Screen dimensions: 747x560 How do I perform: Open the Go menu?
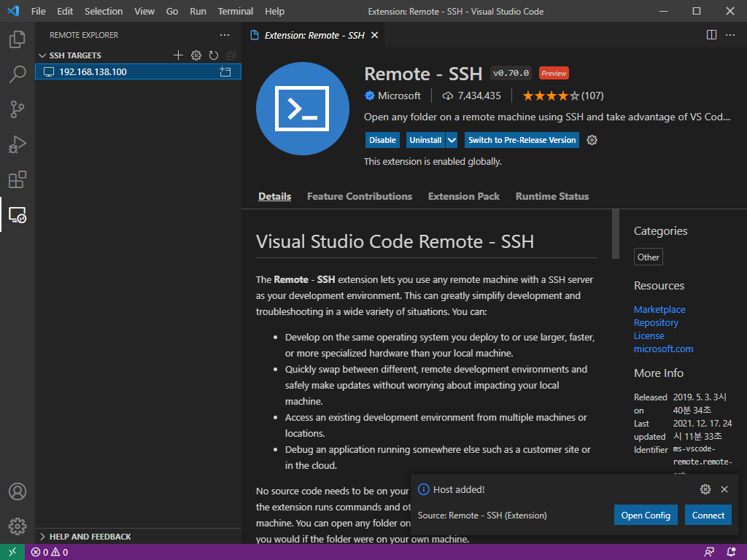172,11
